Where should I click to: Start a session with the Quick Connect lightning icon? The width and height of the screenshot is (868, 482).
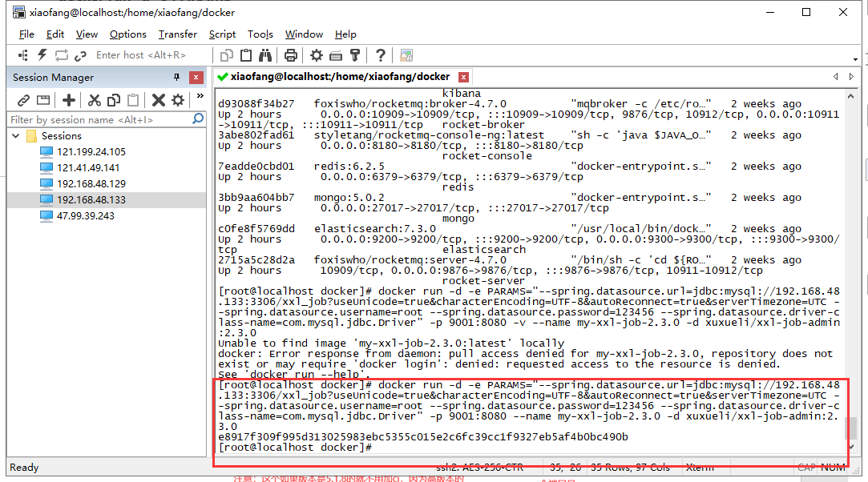(x=40, y=54)
